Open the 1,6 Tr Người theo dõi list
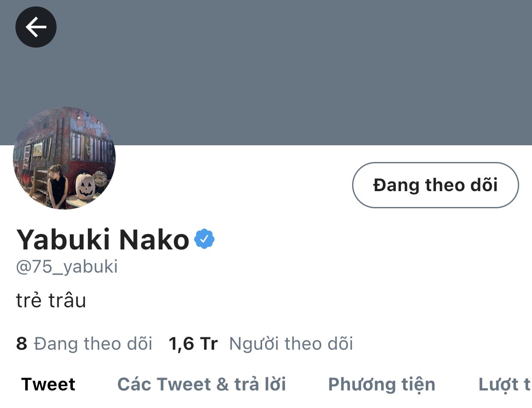This screenshot has height=408, width=532. pyautogui.click(x=261, y=344)
